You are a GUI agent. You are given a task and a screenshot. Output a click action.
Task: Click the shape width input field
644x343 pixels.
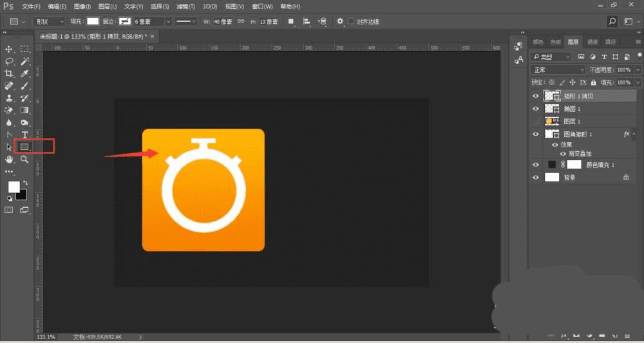click(x=223, y=21)
